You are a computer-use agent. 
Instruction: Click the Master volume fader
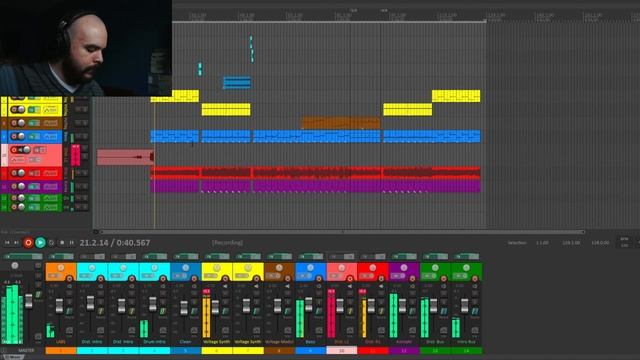tap(29, 301)
